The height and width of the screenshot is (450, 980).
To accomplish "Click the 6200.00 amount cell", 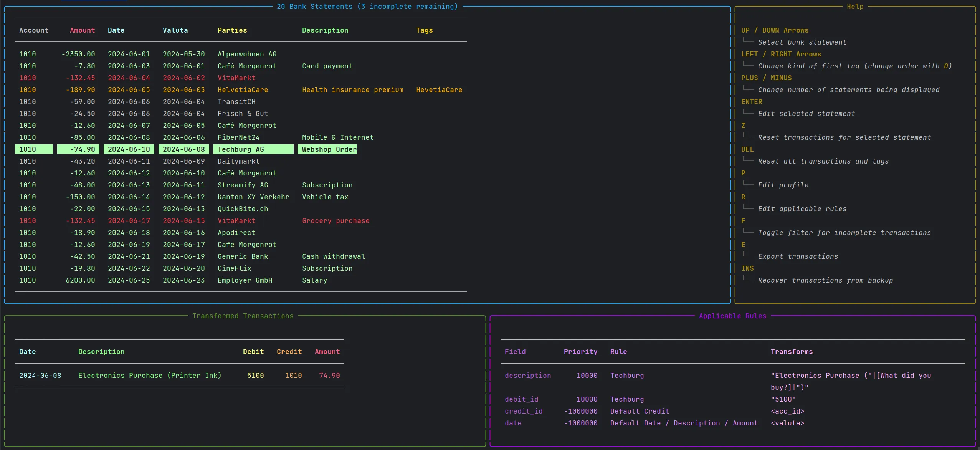I will pyautogui.click(x=80, y=280).
